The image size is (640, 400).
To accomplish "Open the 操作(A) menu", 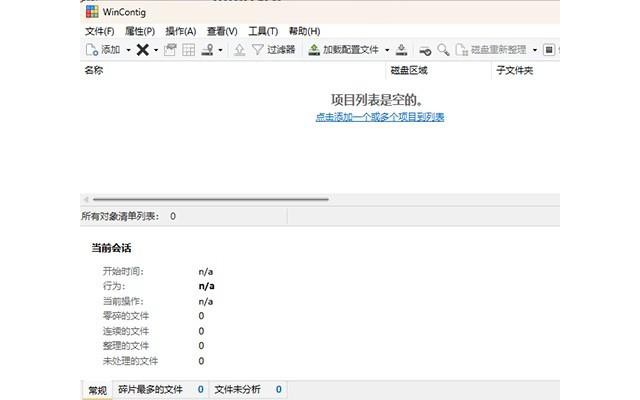I will [180, 31].
